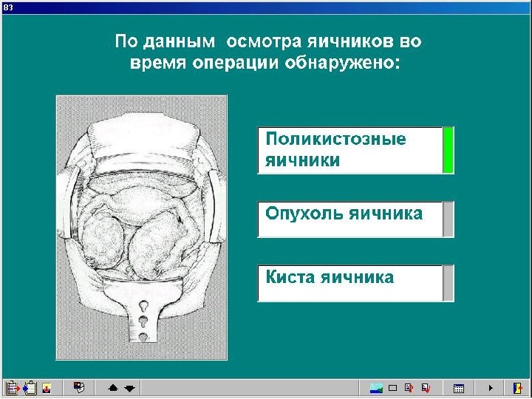Screen dimensions: 532x399
Task: Select answer Киста яичника
Action: [350, 283]
